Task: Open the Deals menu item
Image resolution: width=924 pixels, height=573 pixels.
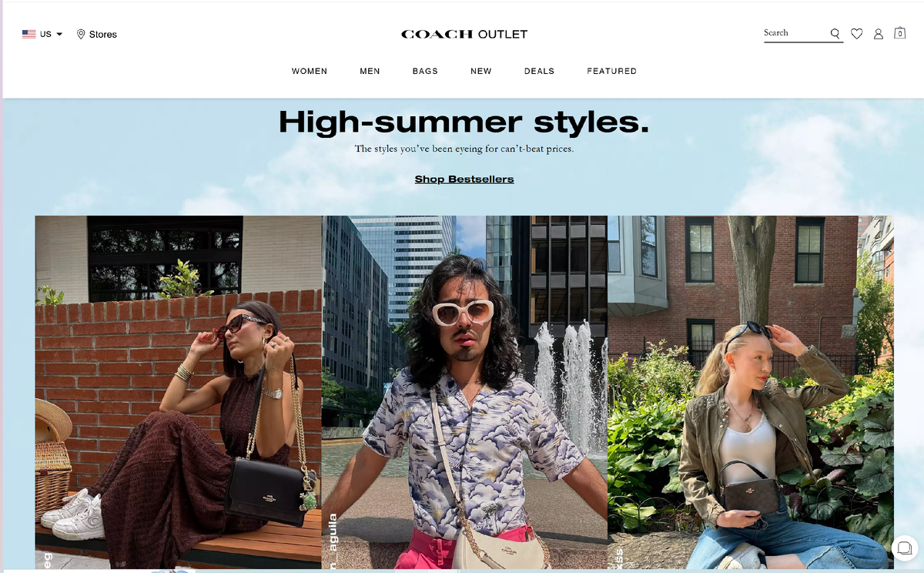Action: pos(539,71)
